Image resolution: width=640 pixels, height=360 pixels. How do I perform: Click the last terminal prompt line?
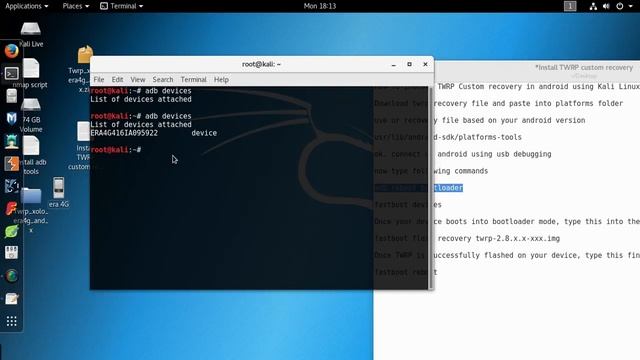pyautogui.click(x=116, y=150)
